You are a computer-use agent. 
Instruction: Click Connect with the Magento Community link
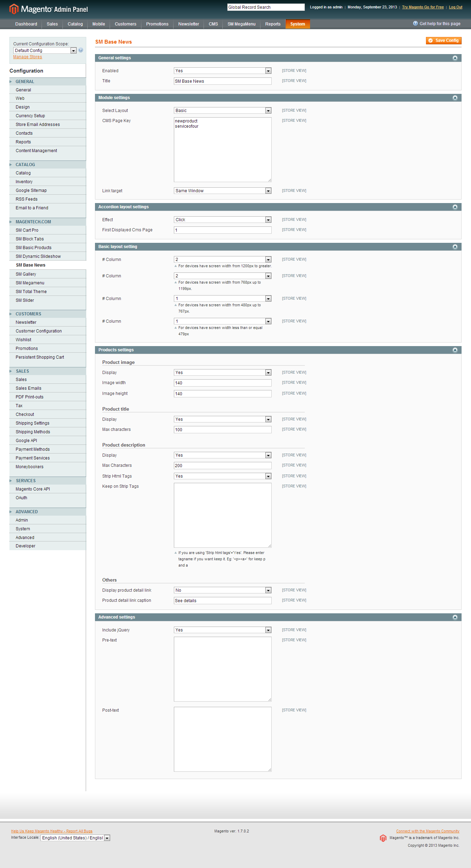click(x=428, y=831)
